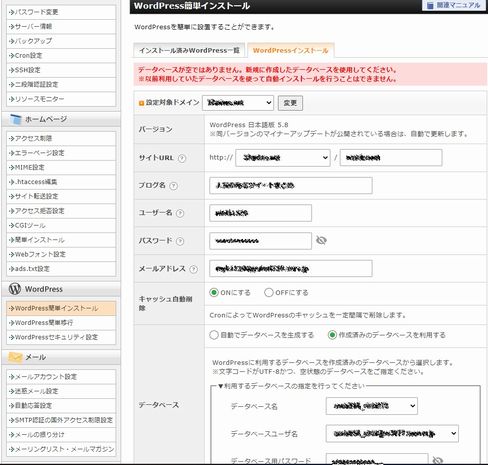Open the サイトURL domain dropdown
Screen dimensions: 488x465
[x=283, y=158]
